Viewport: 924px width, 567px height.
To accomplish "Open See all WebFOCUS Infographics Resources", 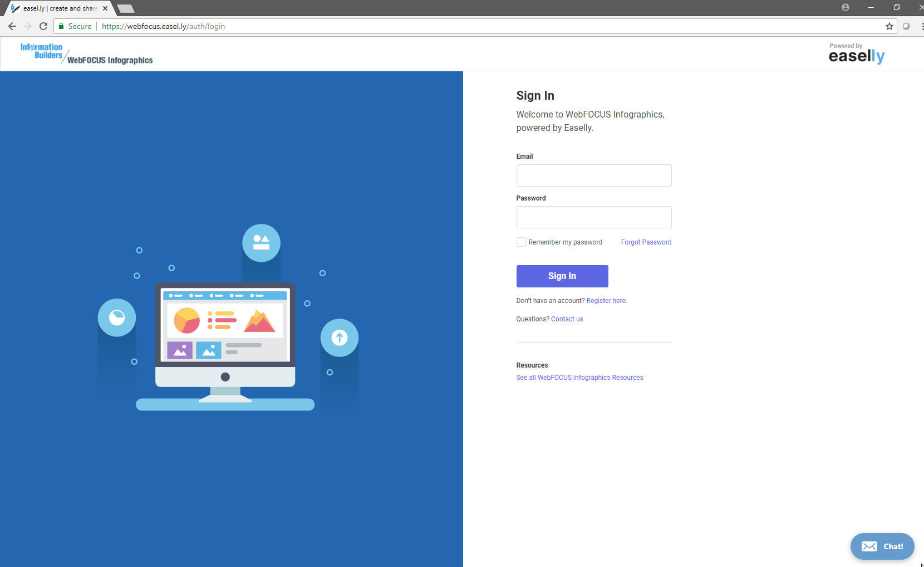I will 579,378.
